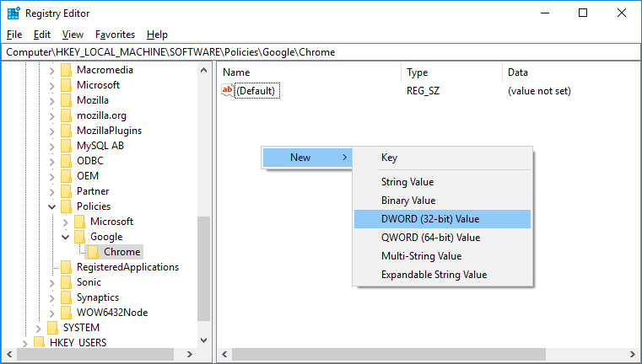The image size is (642, 364).
Task: Open the Favorites menu
Action: [x=115, y=35]
